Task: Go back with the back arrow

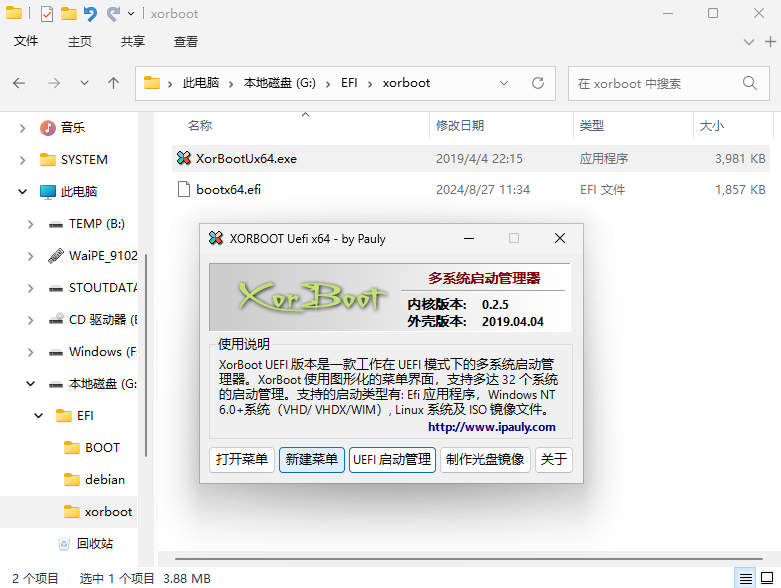Action: point(19,83)
